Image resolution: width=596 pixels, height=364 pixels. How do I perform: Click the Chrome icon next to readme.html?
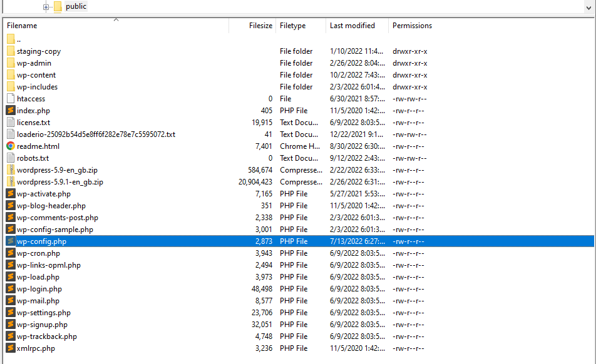pyautogui.click(x=11, y=146)
